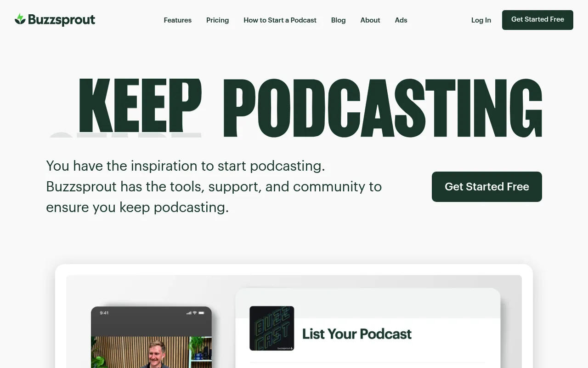Click the phone video of smiling man
This screenshot has width=588, height=368.
[x=152, y=352]
